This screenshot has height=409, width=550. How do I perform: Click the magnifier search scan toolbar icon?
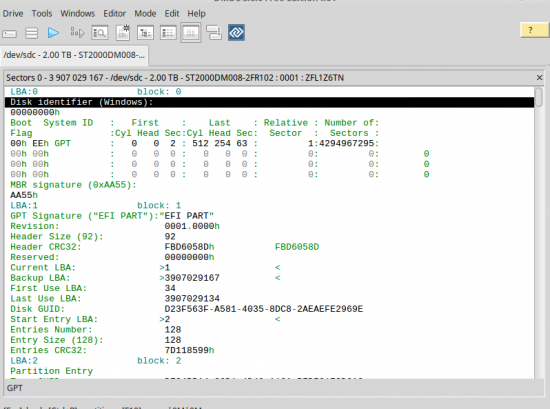point(100,33)
